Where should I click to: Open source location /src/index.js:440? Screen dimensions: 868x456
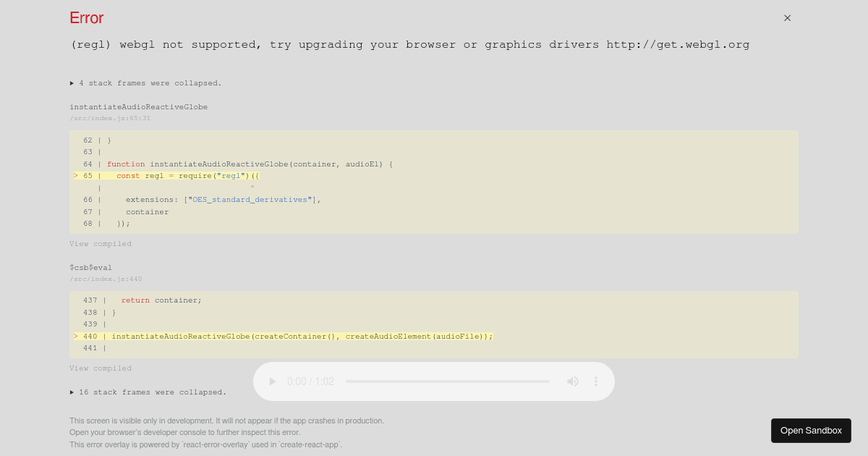[x=106, y=279]
